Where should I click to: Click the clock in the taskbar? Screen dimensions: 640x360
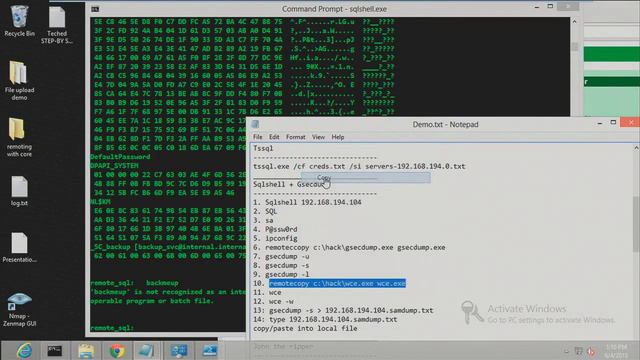[x=617, y=351]
